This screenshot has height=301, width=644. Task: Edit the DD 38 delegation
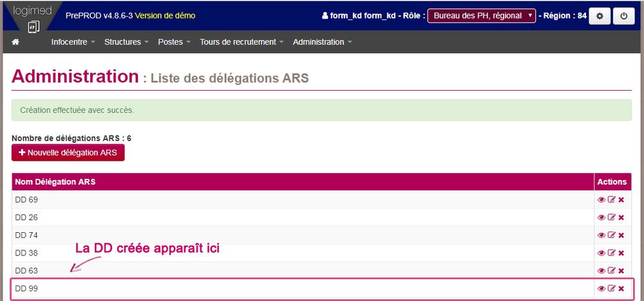[612, 253]
